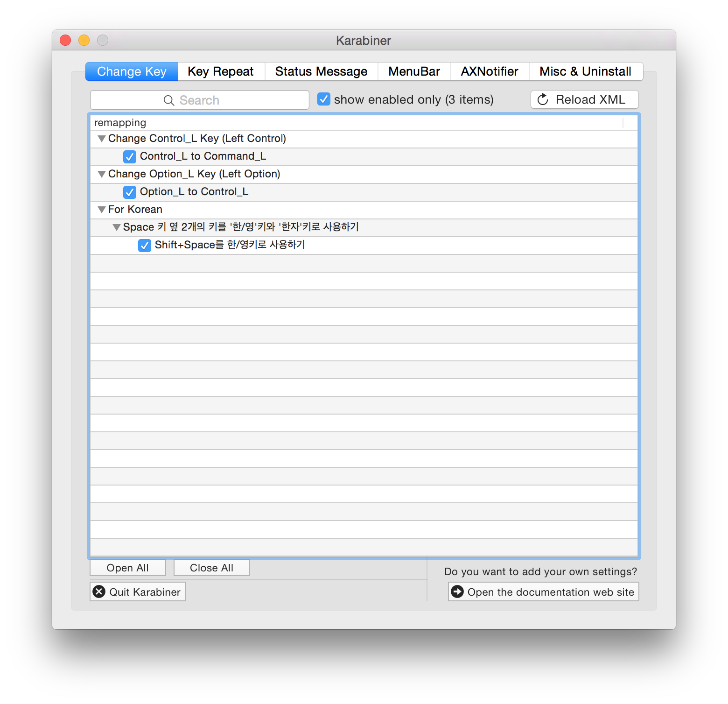Uncheck Control_L to Command_L
Image resolution: width=728 pixels, height=704 pixels.
130,156
